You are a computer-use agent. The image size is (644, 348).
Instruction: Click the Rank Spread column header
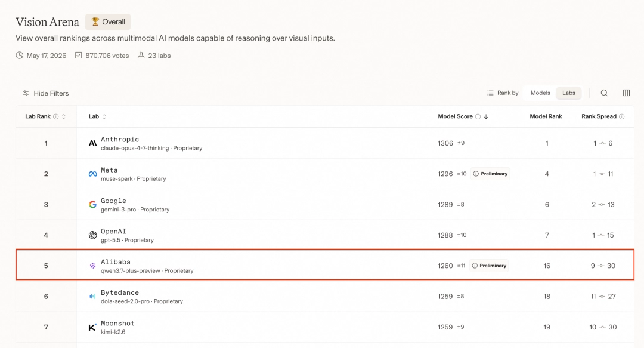599,116
